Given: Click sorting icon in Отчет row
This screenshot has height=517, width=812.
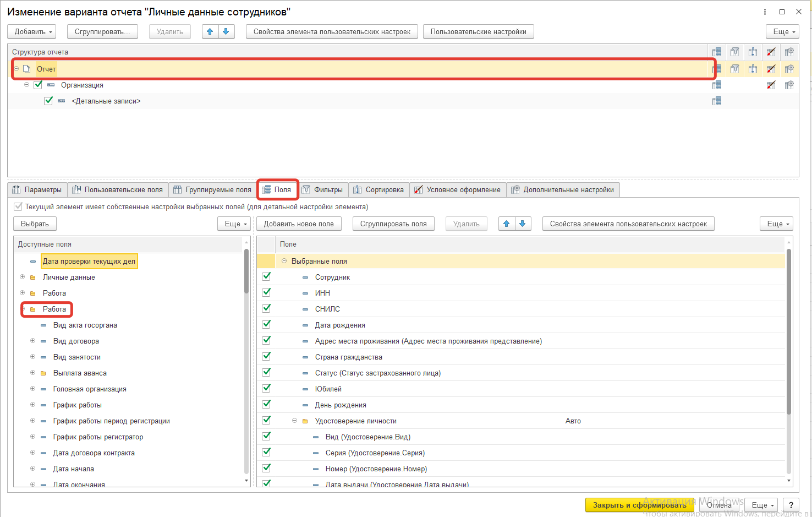Looking at the screenshot, I should coord(753,69).
